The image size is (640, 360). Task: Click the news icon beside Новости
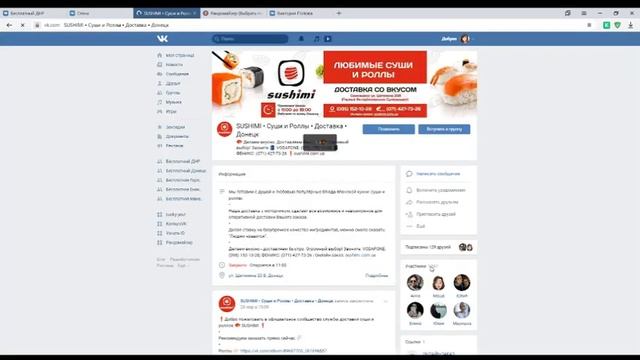[160, 64]
